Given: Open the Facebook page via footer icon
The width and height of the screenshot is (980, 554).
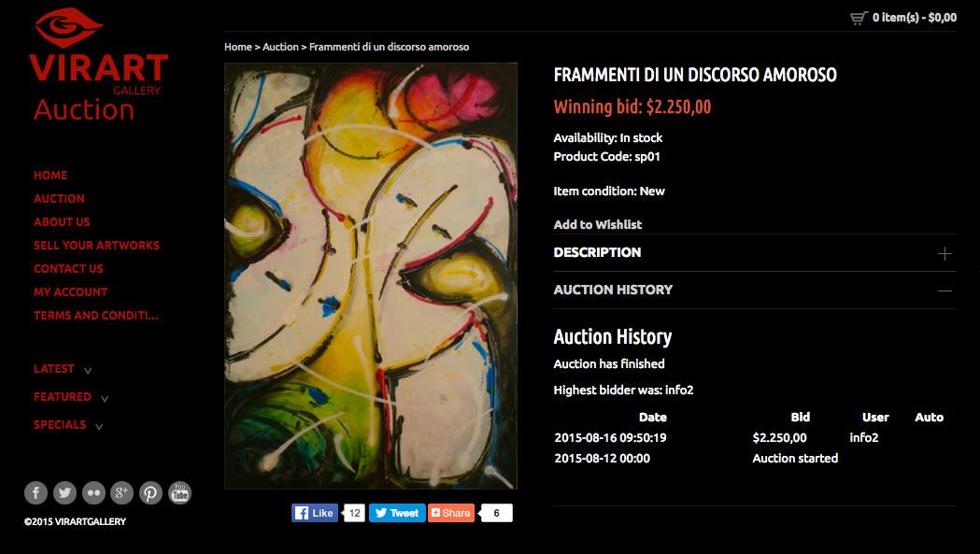Looking at the screenshot, I should click(x=36, y=493).
